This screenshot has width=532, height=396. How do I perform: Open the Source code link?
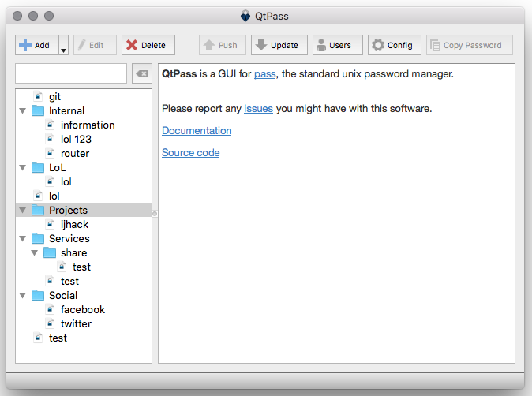(191, 152)
